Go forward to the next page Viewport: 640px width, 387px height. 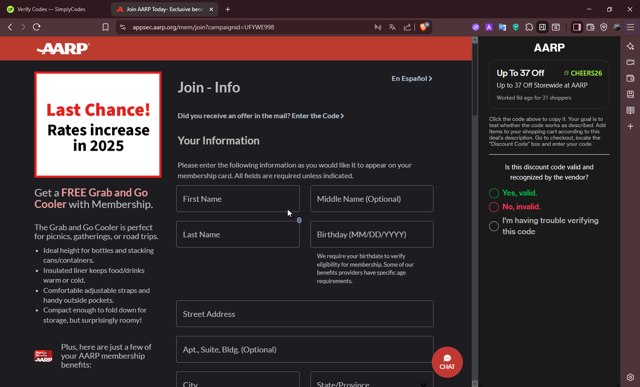click(23, 27)
